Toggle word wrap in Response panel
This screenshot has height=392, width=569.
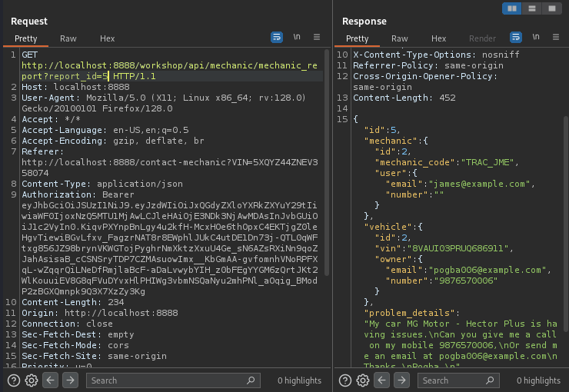point(516,37)
